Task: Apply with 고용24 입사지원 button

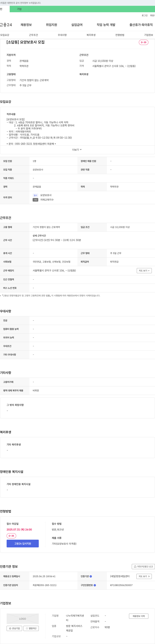Action: (x=23, y=544)
